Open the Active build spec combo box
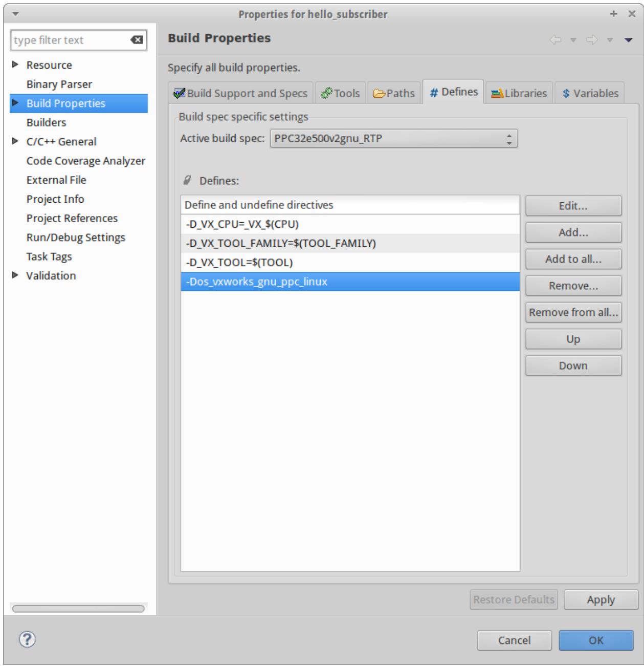This screenshot has width=644, height=666. (x=394, y=138)
